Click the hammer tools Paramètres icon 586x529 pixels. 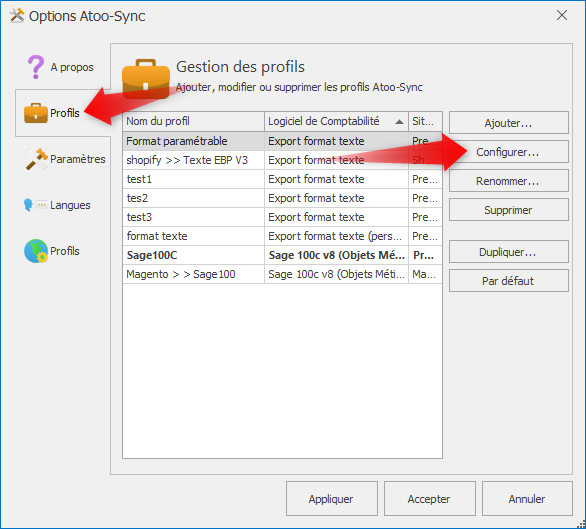36,159
